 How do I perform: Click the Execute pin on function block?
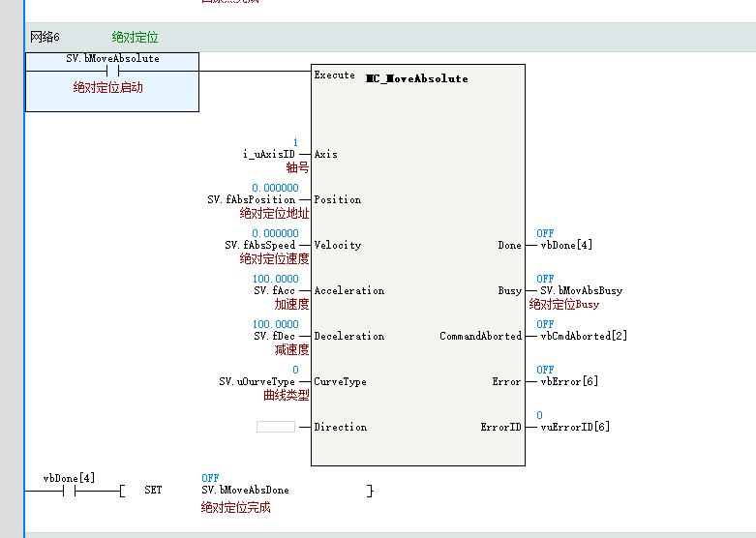[x=334, y=75]
